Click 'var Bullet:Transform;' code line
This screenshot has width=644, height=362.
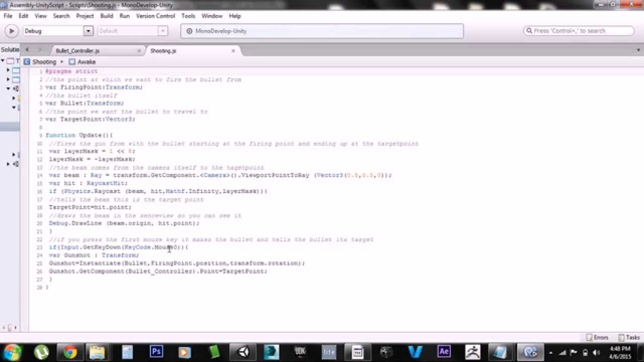click(84, 104)
